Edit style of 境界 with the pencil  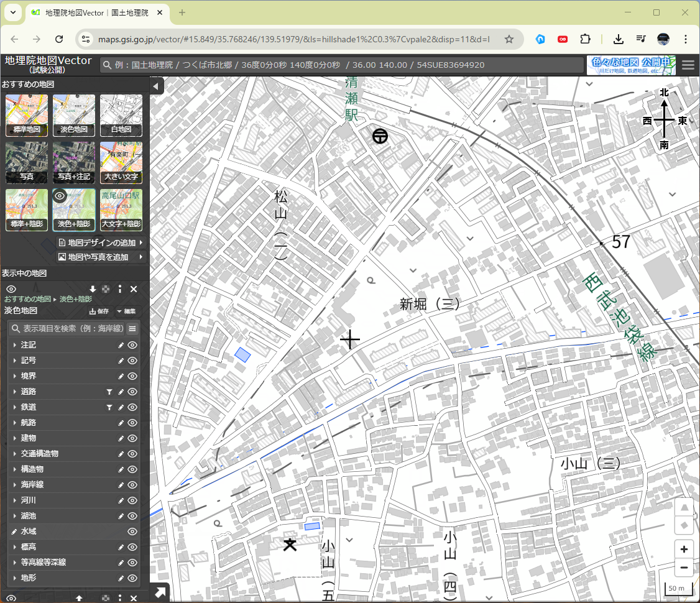coord(121,376)
